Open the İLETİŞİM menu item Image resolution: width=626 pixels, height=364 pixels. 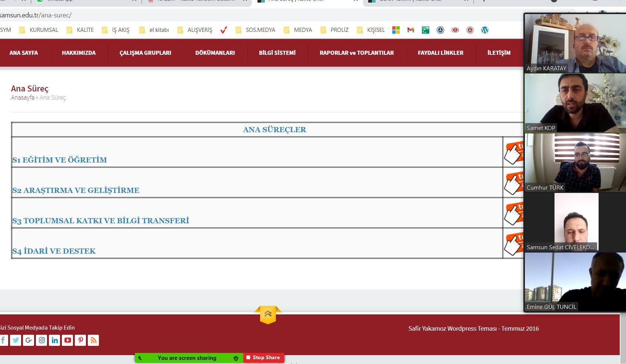click(499, 53)
